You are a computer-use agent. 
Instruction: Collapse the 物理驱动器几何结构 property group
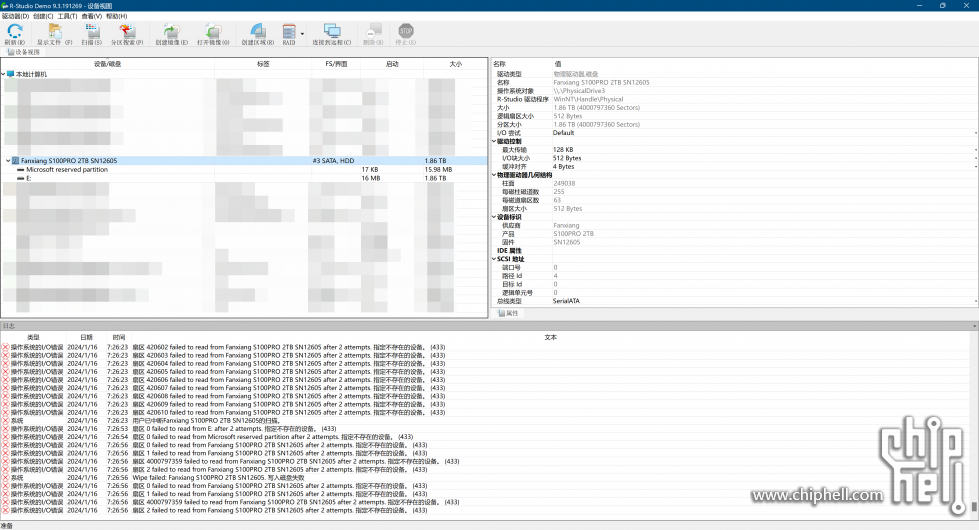[x=494, y=175]
